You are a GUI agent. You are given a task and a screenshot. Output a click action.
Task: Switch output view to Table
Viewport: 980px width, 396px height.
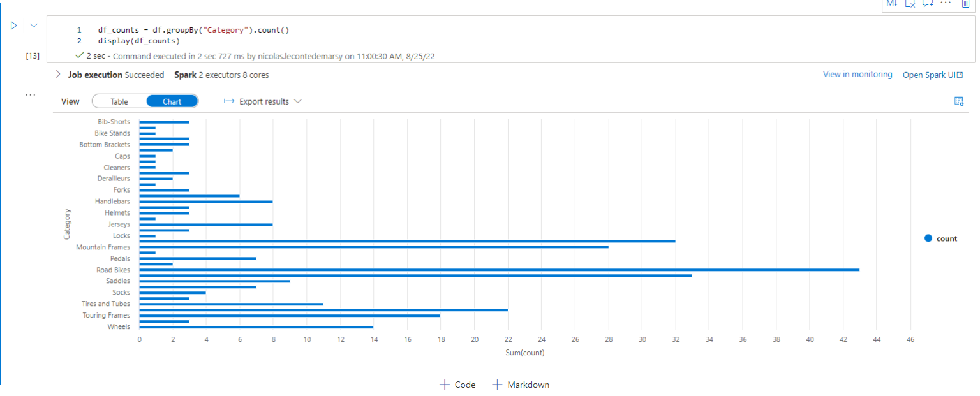tap(119, 101)
